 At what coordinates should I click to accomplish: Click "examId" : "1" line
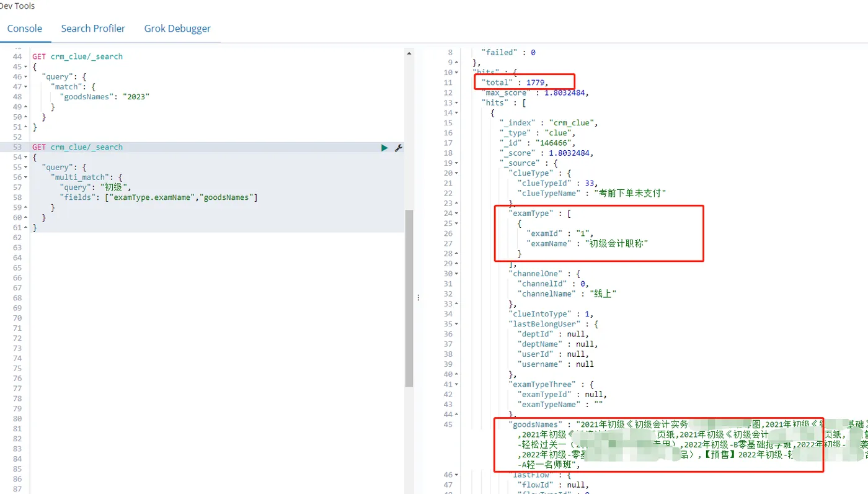[560, 233]
